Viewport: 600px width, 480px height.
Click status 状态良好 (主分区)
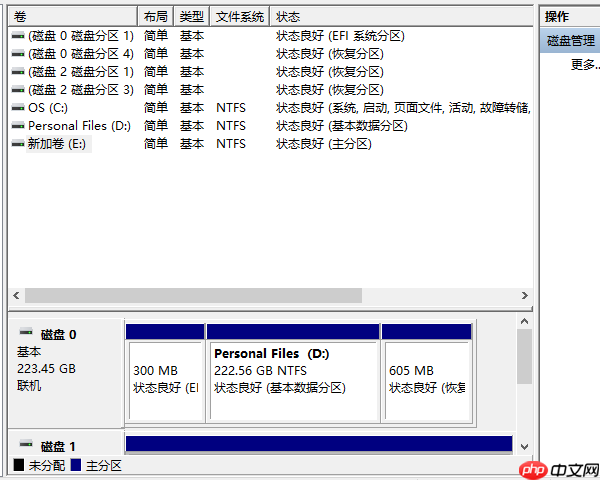pos(324,144)
